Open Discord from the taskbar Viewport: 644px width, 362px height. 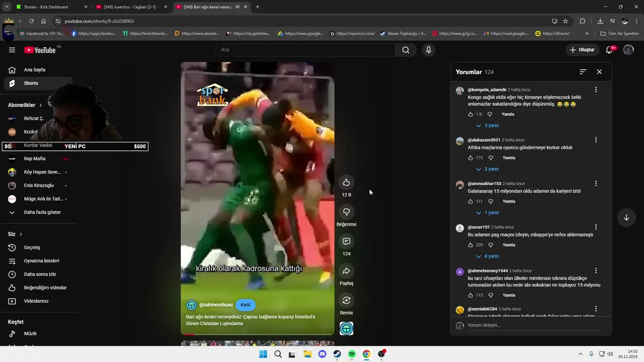coord(323,354)
